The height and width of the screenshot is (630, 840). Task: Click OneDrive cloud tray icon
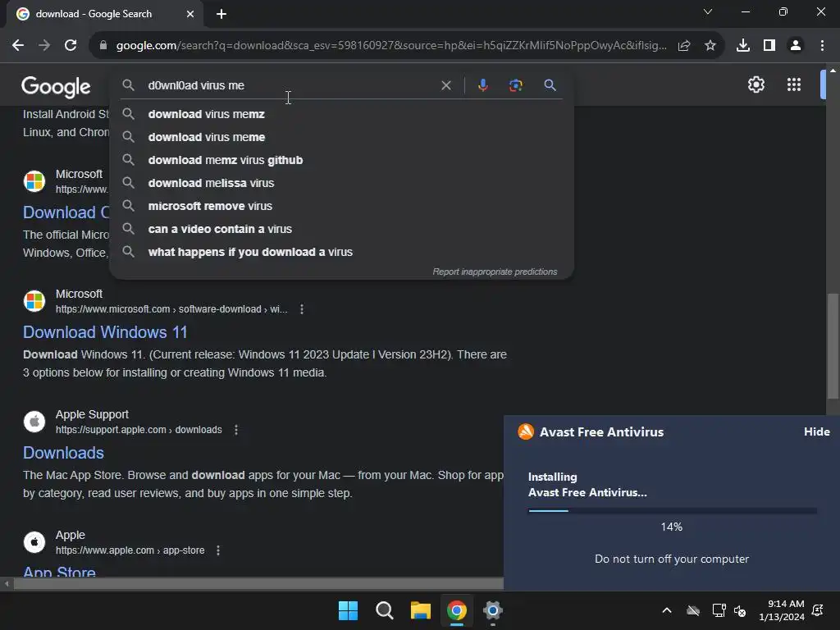(693, 610)
